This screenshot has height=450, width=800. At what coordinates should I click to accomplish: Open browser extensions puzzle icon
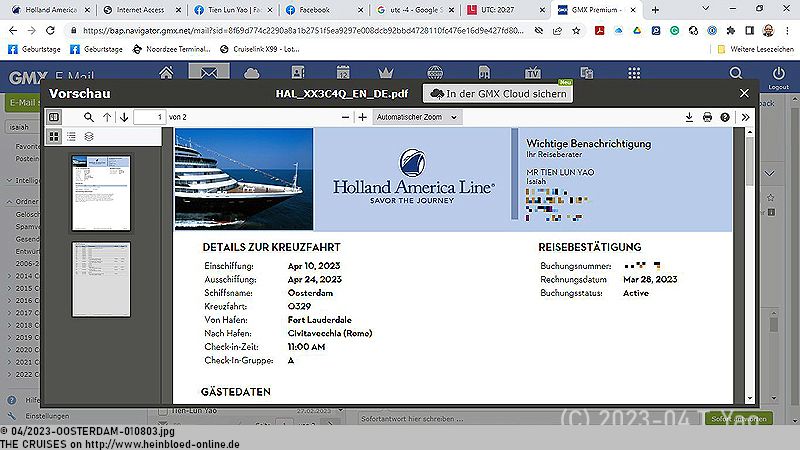[731, 31]
